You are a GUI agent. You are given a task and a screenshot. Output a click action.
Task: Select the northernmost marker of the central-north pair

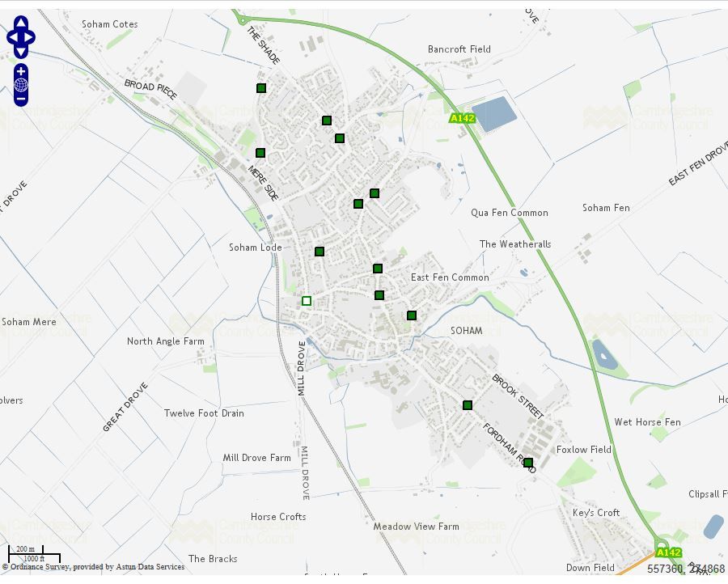click(x=327, y=121)
